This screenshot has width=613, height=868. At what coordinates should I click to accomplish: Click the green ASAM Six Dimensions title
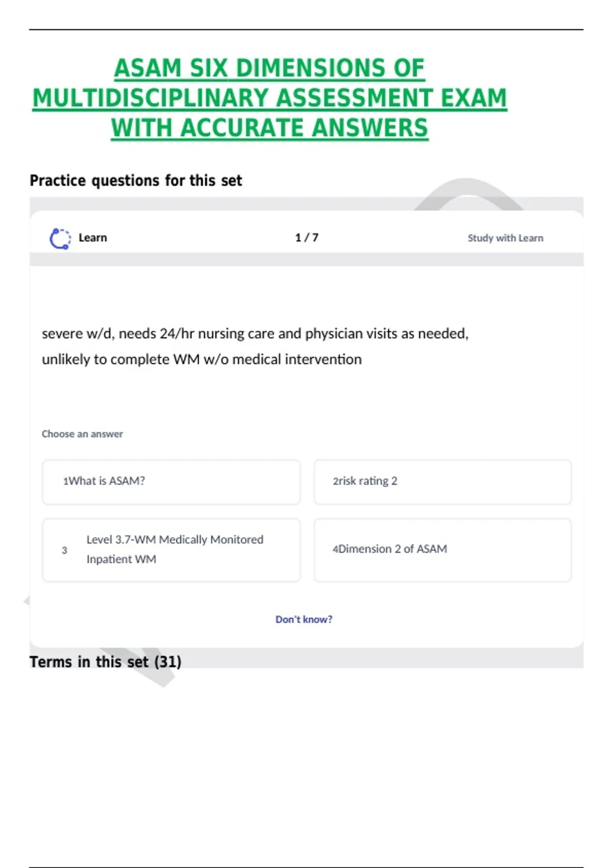pos(269,98)
